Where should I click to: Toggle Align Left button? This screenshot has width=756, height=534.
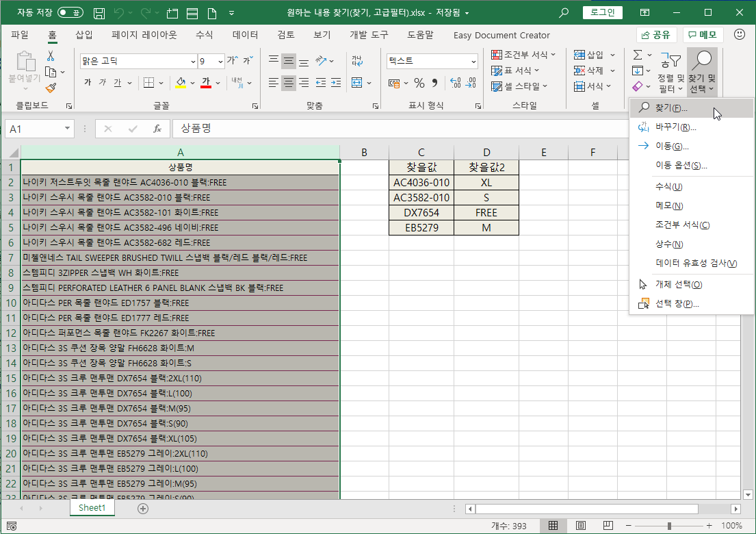click(274, 83)
